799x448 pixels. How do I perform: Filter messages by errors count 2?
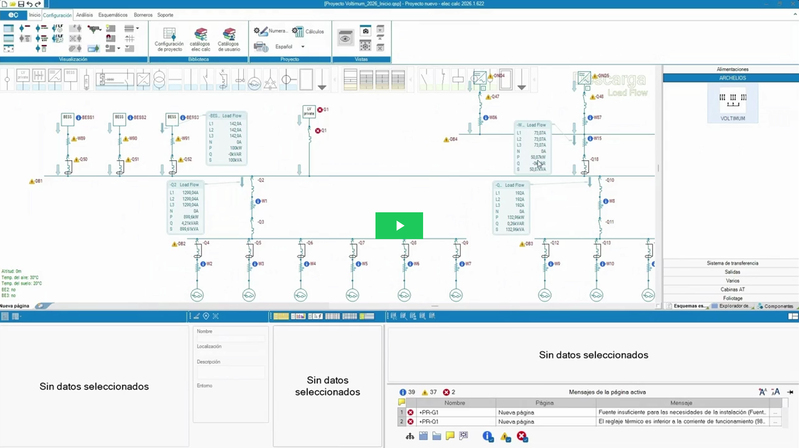pos(449,392)
